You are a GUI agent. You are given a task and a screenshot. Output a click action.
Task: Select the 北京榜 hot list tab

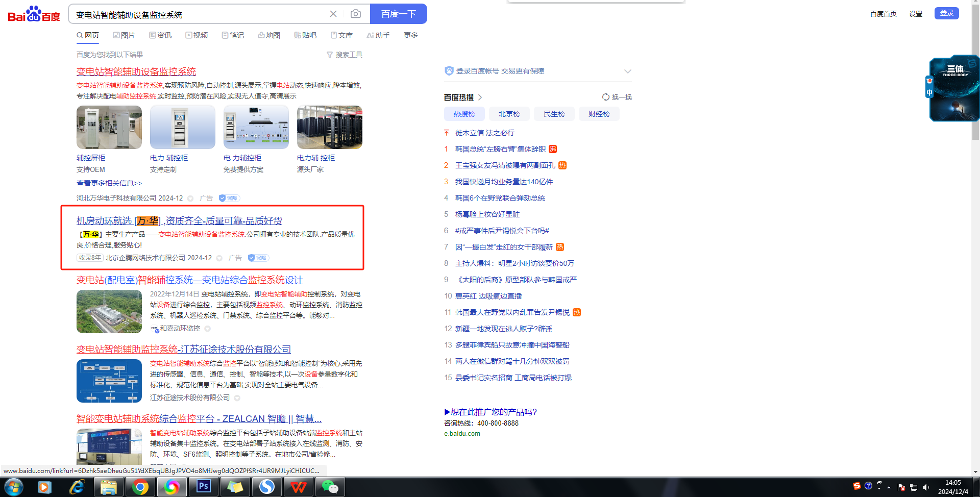[x=509, y=114]
